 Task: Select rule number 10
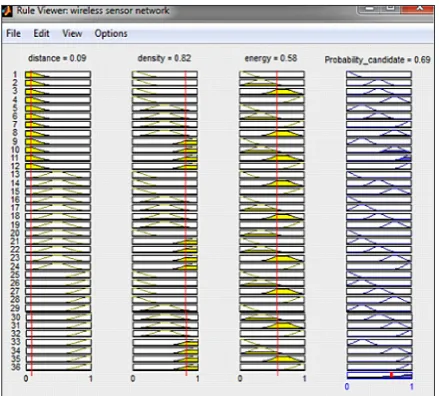coord(15,149)
